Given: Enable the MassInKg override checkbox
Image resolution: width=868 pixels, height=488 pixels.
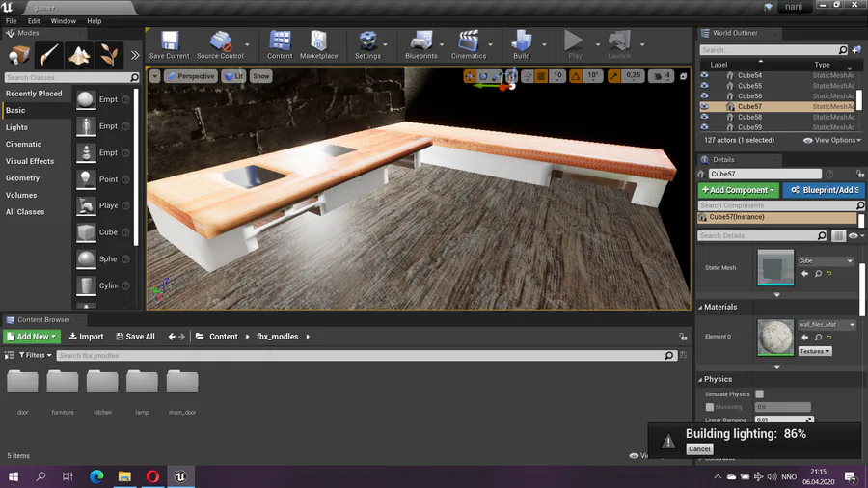Looking at the screenshot, I should click(x=710, y=407).
